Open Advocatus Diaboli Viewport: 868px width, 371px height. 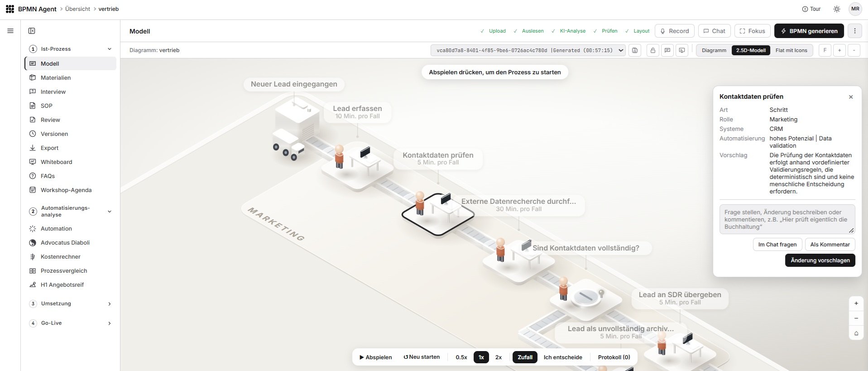71,242
